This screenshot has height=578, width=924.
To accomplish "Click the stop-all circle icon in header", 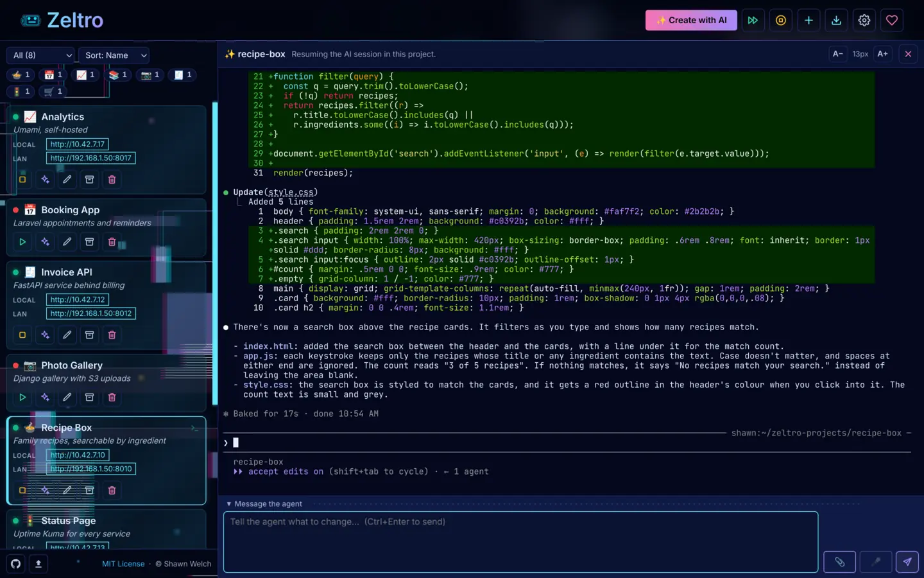I will tap(781, 20).
